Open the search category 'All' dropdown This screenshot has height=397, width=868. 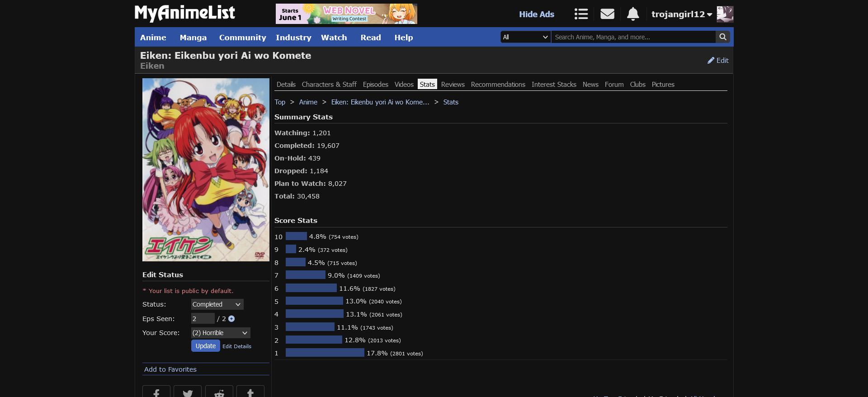[x=525, y=37]
